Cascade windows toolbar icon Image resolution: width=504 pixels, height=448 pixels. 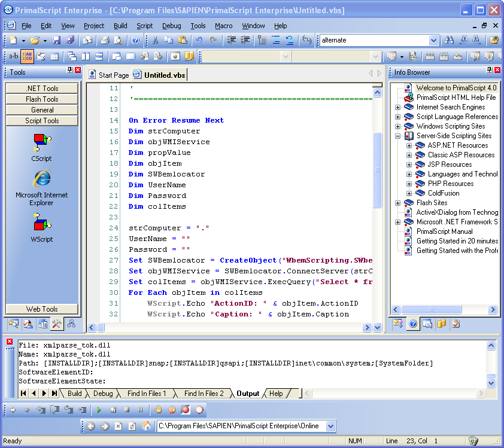coord(72,56)
